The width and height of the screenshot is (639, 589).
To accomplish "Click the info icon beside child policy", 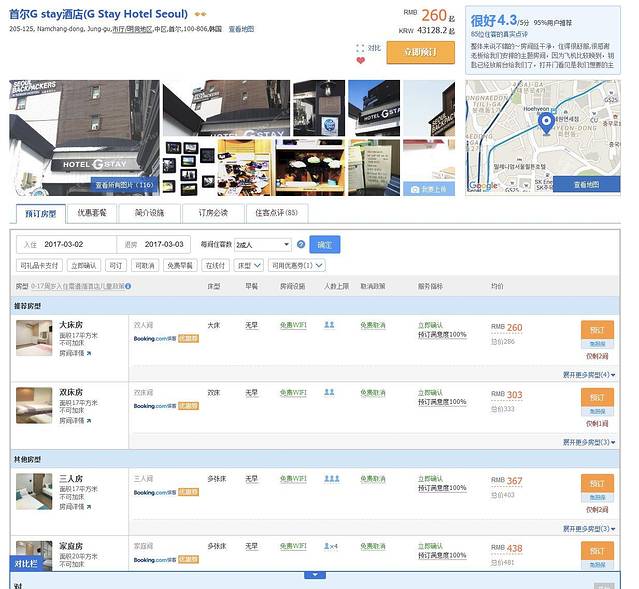I will 128,286.
